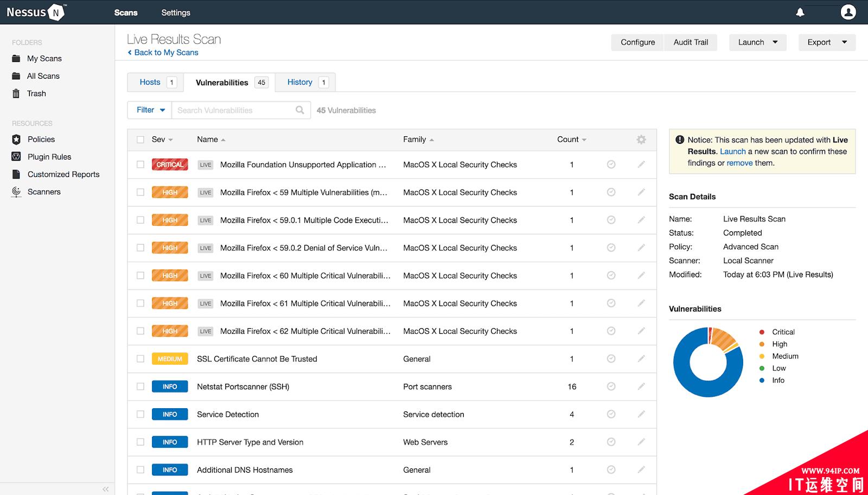This screenshot has width=868, height=495.
Task: Check the Firefox < 59 Multiple Vulnerabilities row
Action: coord(141,192)
